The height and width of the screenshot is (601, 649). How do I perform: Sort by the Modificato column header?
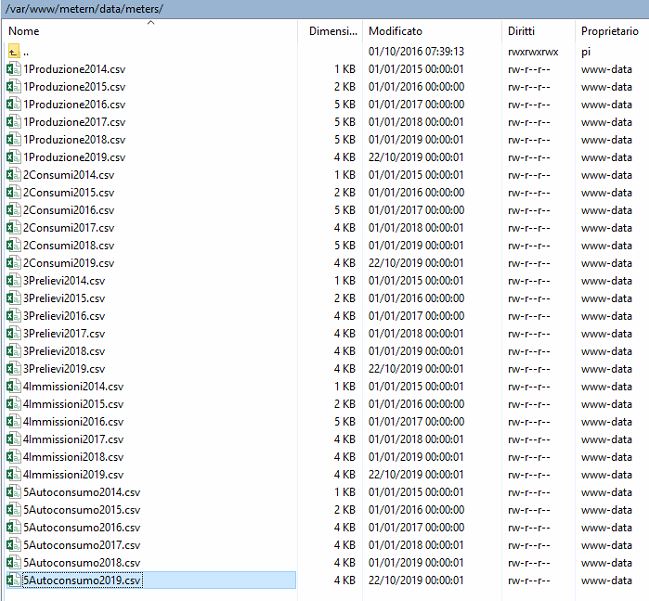coord(395,31)
